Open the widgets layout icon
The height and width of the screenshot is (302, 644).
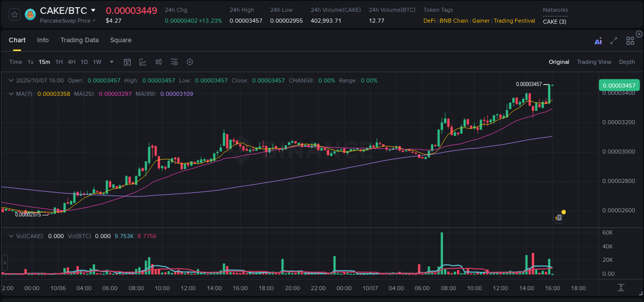tap(630, 40)
